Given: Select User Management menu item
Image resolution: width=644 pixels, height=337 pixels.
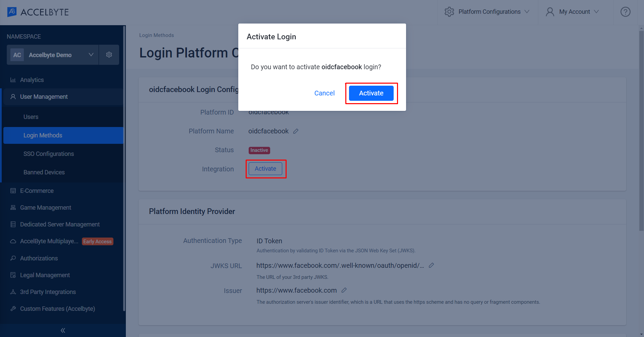Looking at the screenshot, I should (63, 97).
